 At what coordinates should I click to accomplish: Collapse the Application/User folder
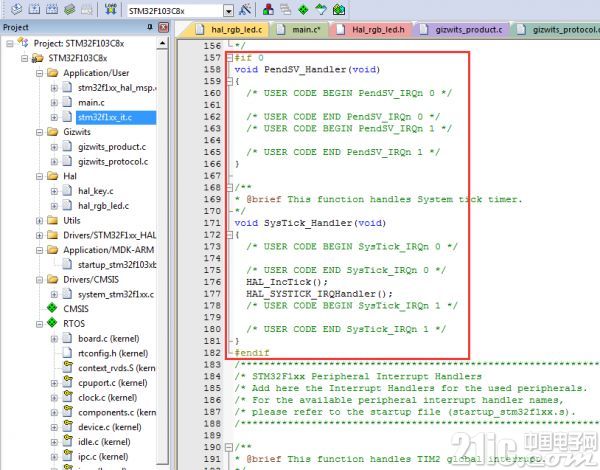pos(39,73)
